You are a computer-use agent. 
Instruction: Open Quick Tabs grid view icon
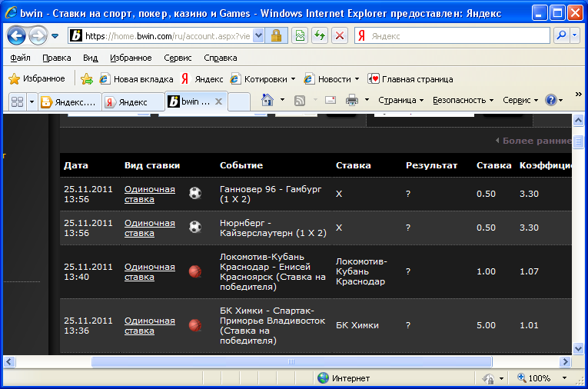[17, 101]
